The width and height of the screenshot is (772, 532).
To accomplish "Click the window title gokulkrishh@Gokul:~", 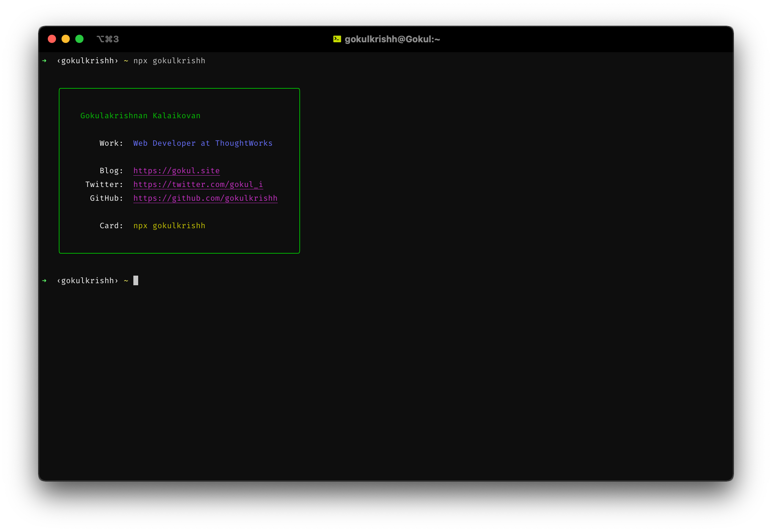I will pyautogui.click(x=392, y=39).
